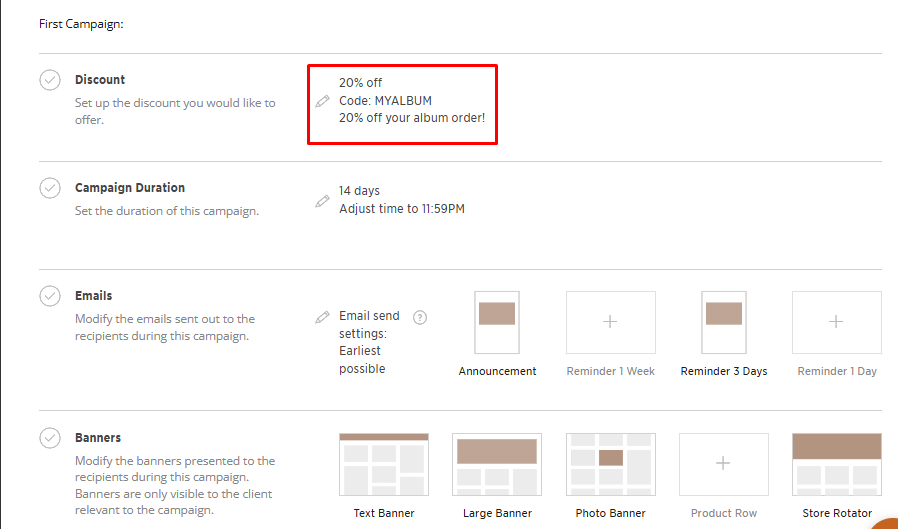This screenshot has width=898, height=529.
Task: Select the Large Banner layout thumbnail
Action: (x=497, y=464)
